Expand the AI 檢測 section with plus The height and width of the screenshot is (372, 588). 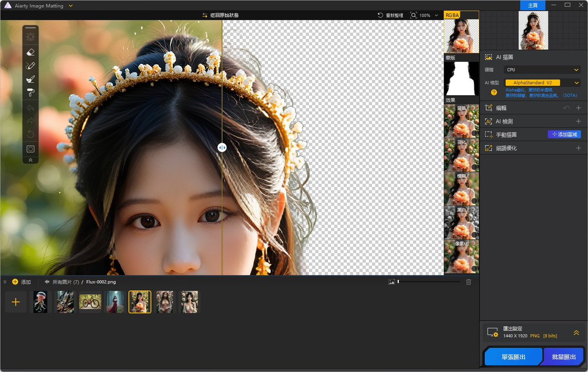[x=579, y=121]
